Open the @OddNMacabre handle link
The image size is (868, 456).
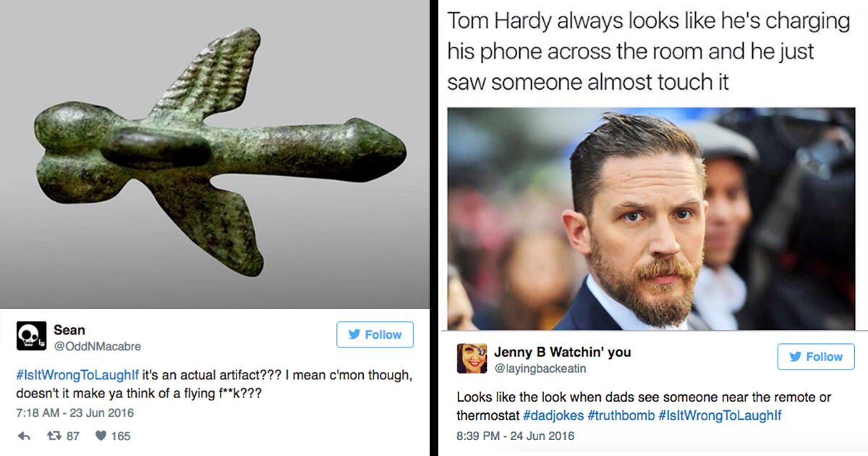(x=98, y=346)
